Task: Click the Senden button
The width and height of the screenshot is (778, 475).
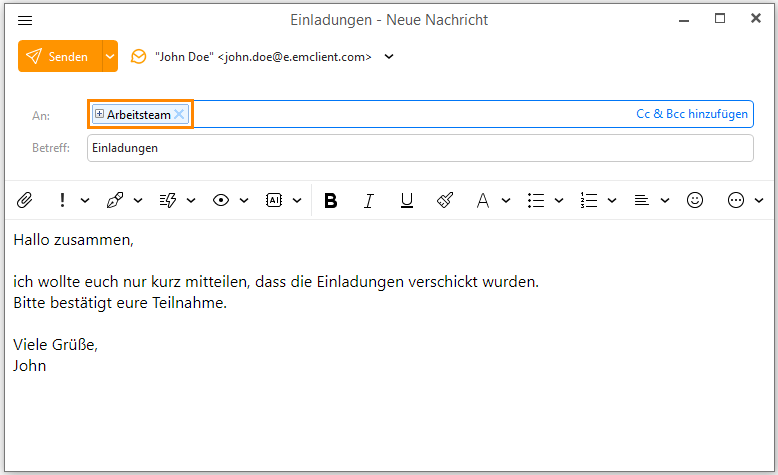Action: [59, 57]
